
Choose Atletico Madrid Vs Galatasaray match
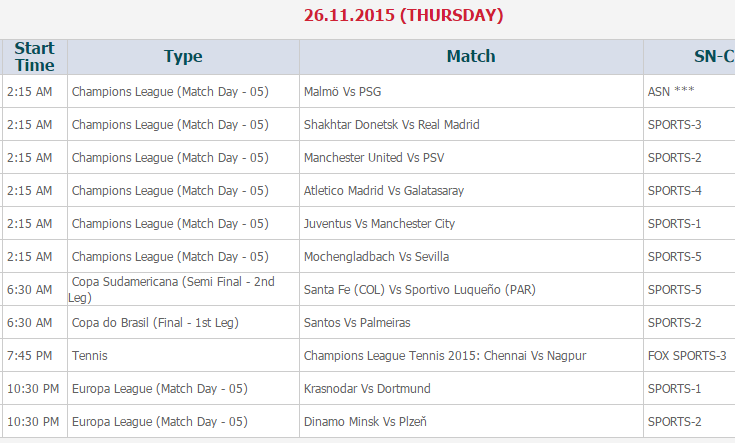coord(383,191)
